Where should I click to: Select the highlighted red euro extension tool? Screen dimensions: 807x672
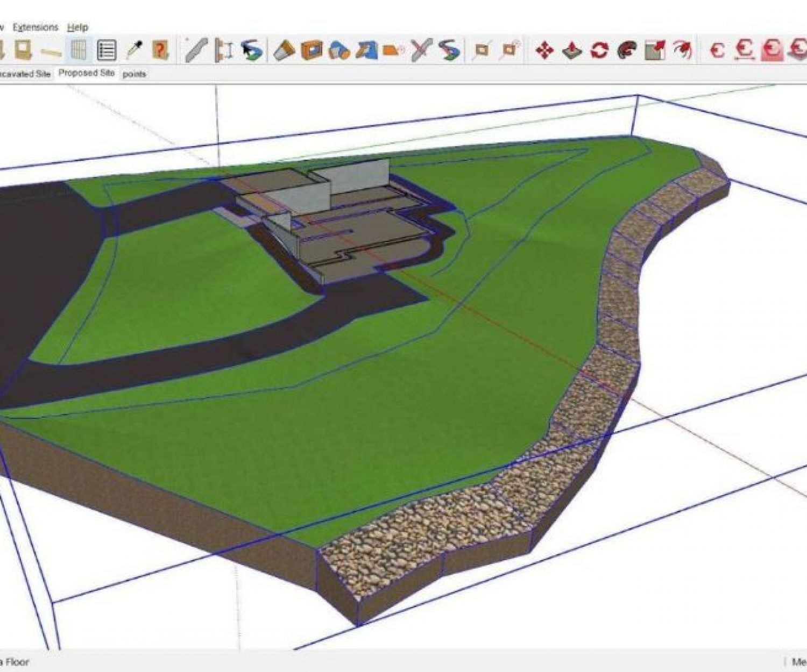[x=771, y=49]
